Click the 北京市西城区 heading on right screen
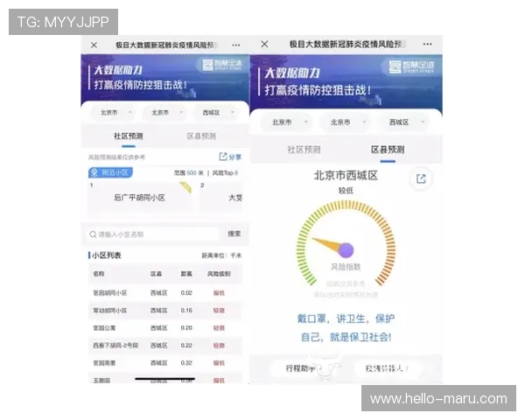 [x=346, y=175]
